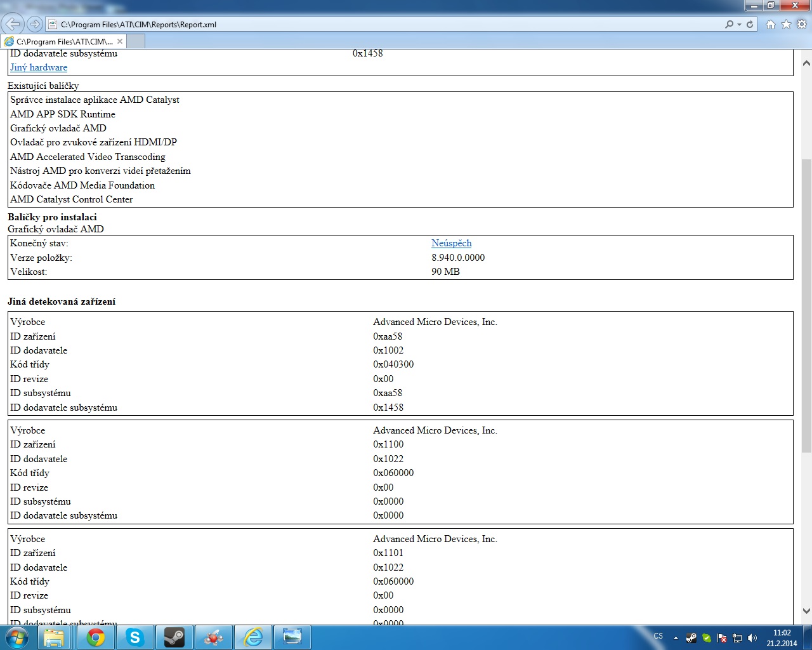Click the taskbar clock showing 11:02

coord(782,637)
